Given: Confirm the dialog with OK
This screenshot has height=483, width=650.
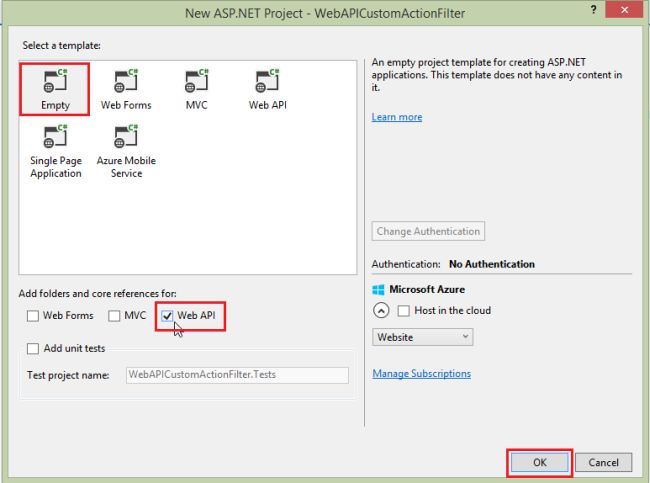Looking at the screenshot, I should click(x=539, y=462).
